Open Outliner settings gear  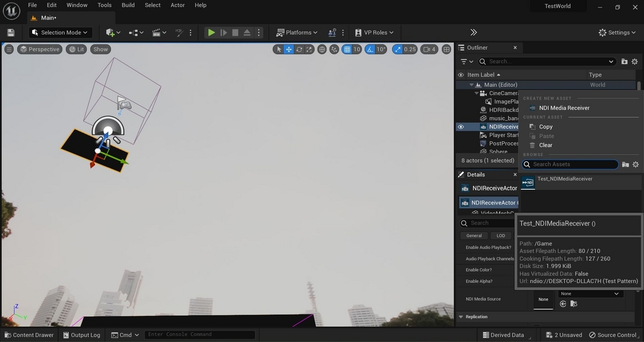click(635, 62)
